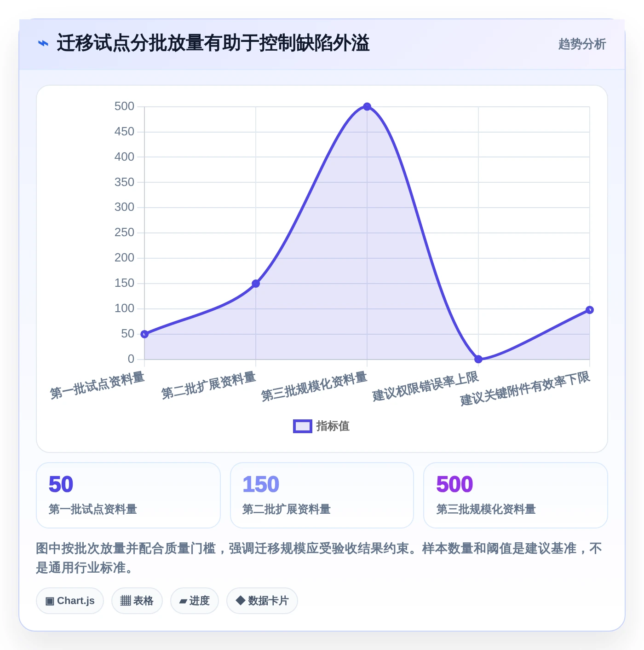Click the 趋势分析 label in the header

(x=582, y=44)
